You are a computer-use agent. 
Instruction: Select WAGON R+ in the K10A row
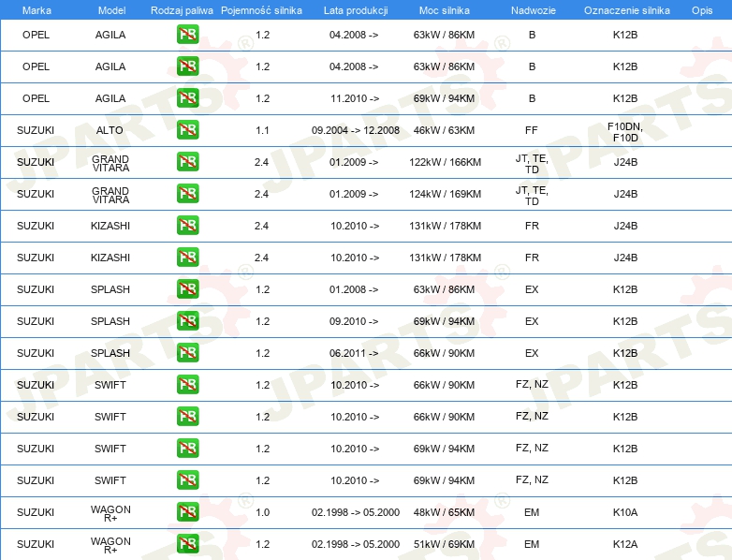(110, 513)
